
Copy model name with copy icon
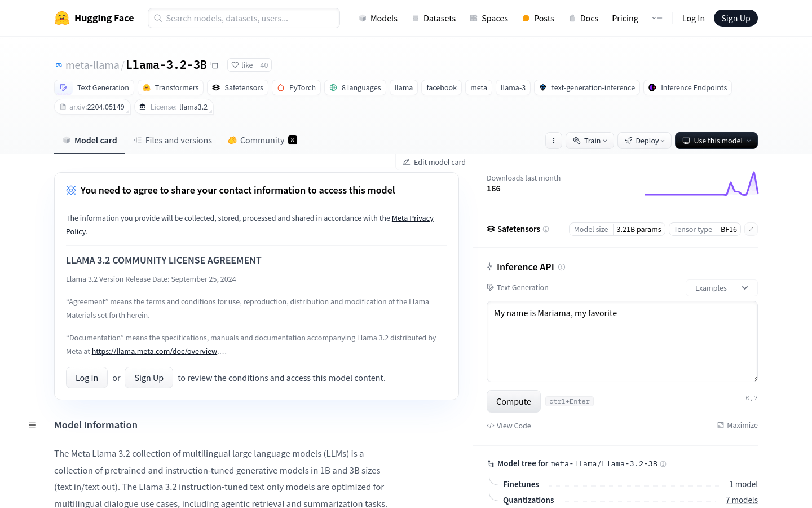coord(214,65)
